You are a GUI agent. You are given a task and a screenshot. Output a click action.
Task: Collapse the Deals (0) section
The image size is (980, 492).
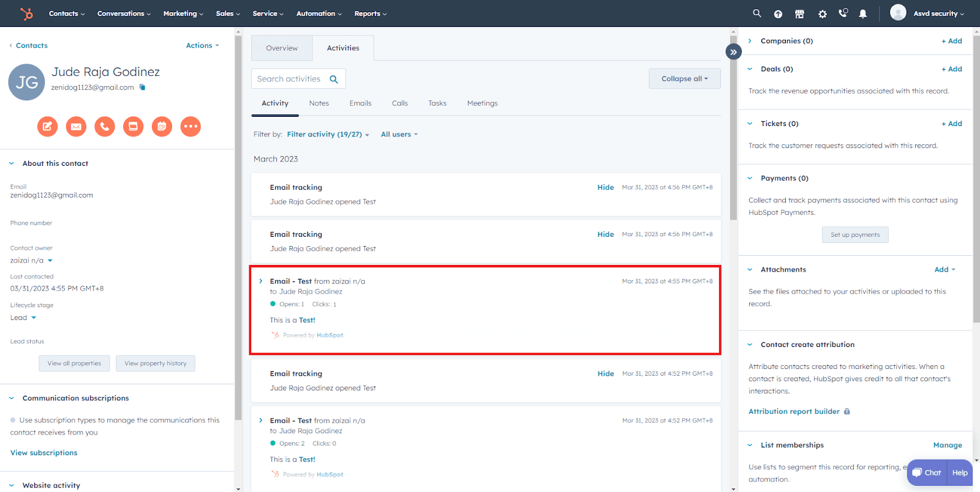coord(750,69)
